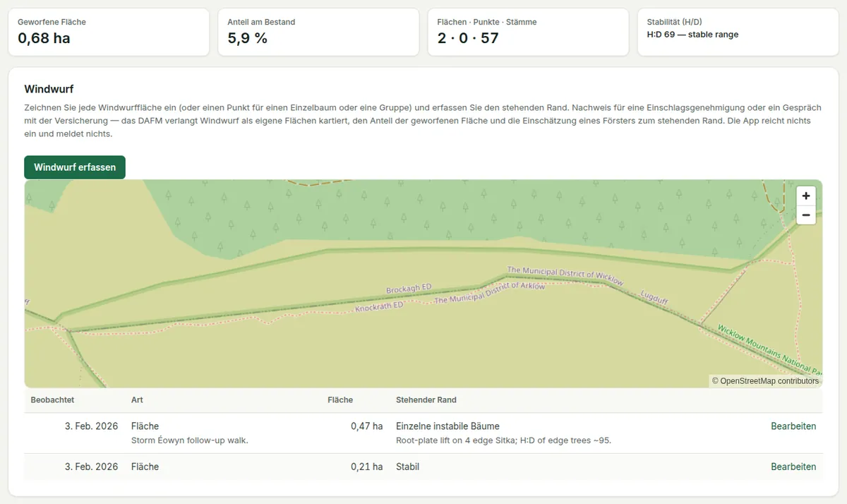Click the 0,47 ha area cell

367,426
